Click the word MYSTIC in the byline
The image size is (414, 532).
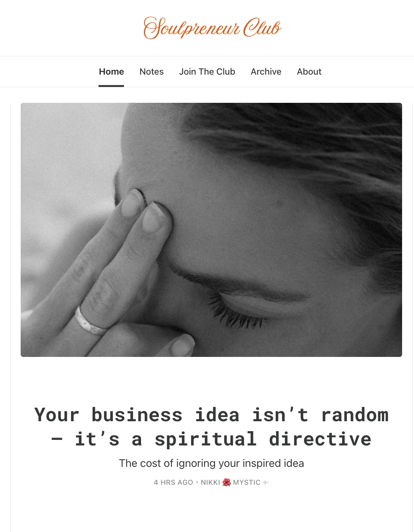(247, 482)
